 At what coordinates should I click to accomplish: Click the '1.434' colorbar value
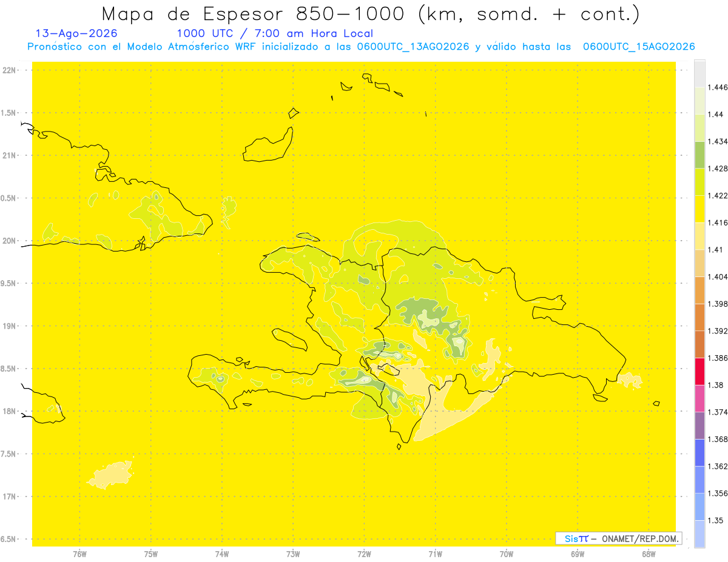(719, 141)
